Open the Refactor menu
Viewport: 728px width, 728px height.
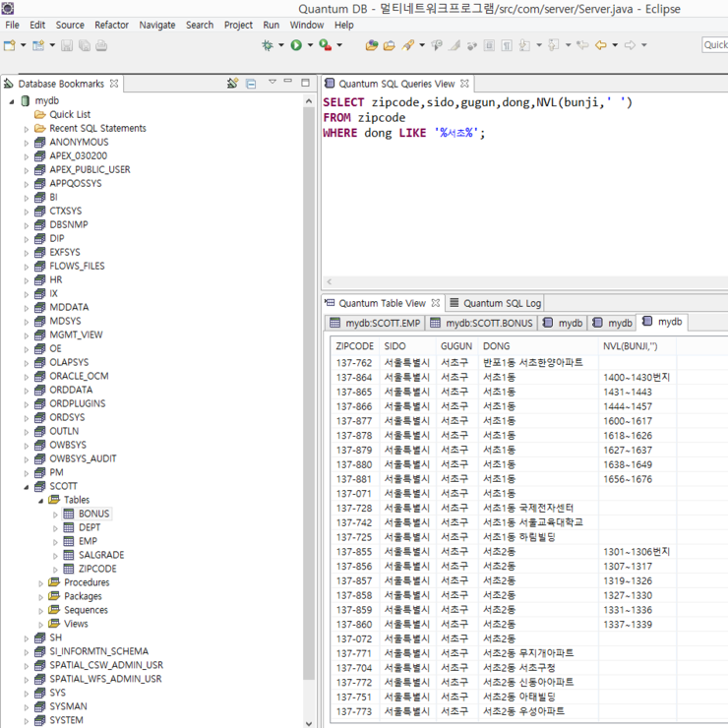coord(111,25)
